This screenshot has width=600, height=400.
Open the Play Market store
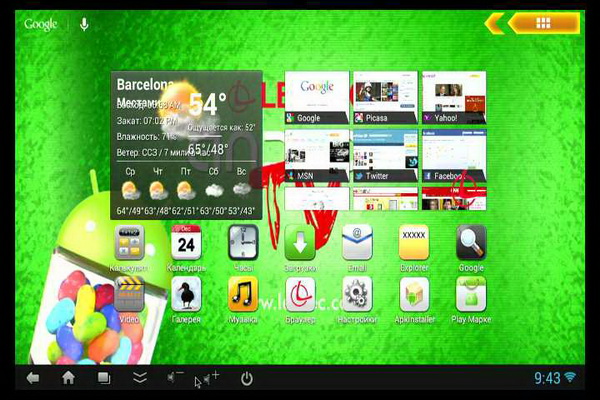pyautogui.click(x=471, y=295)
